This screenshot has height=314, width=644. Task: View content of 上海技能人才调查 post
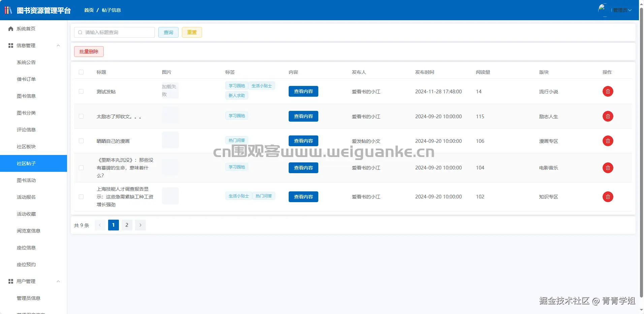click(x=303, y=197)
